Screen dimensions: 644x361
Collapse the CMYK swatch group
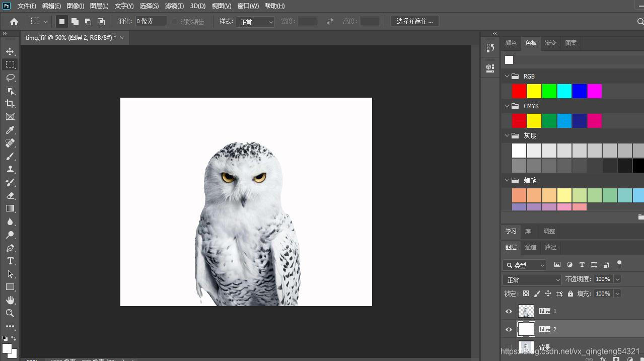[x=507, y=106]
